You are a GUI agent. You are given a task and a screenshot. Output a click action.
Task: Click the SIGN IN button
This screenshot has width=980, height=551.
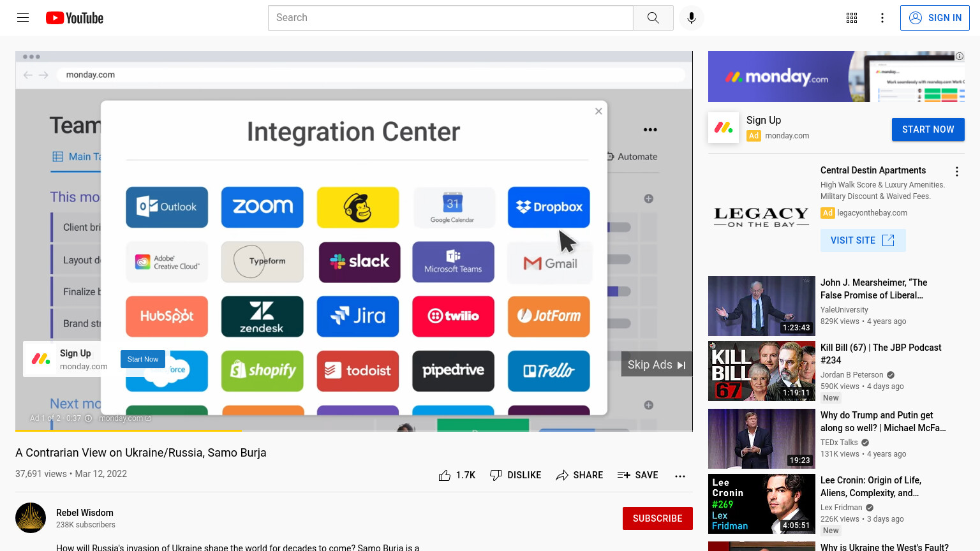pyautogui.click(x=935, y=18)
